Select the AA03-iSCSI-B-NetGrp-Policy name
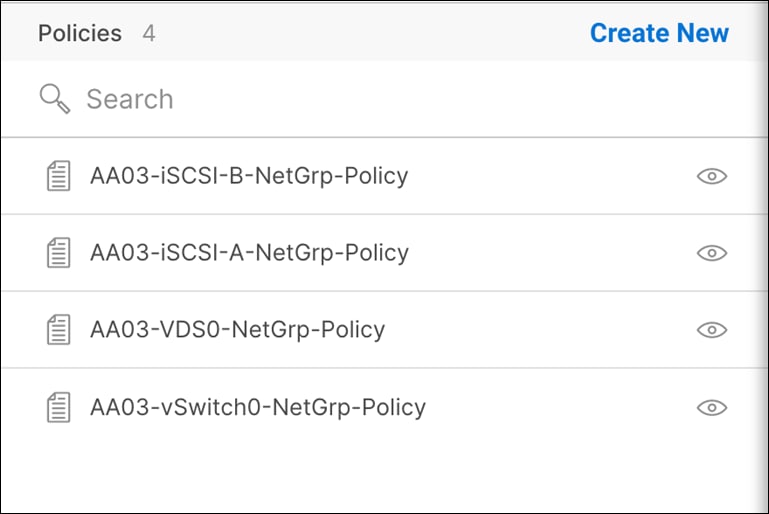 click(249, 176)
